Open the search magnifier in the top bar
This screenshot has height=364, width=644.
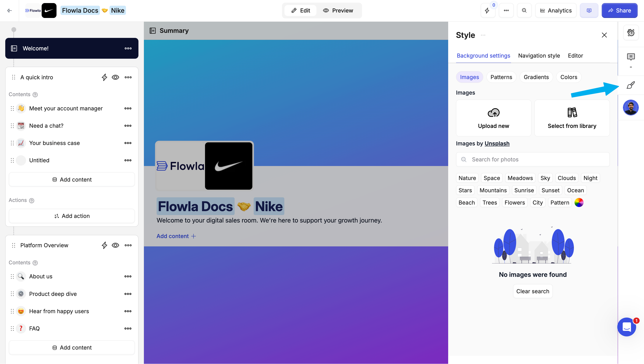coord(524,11)
